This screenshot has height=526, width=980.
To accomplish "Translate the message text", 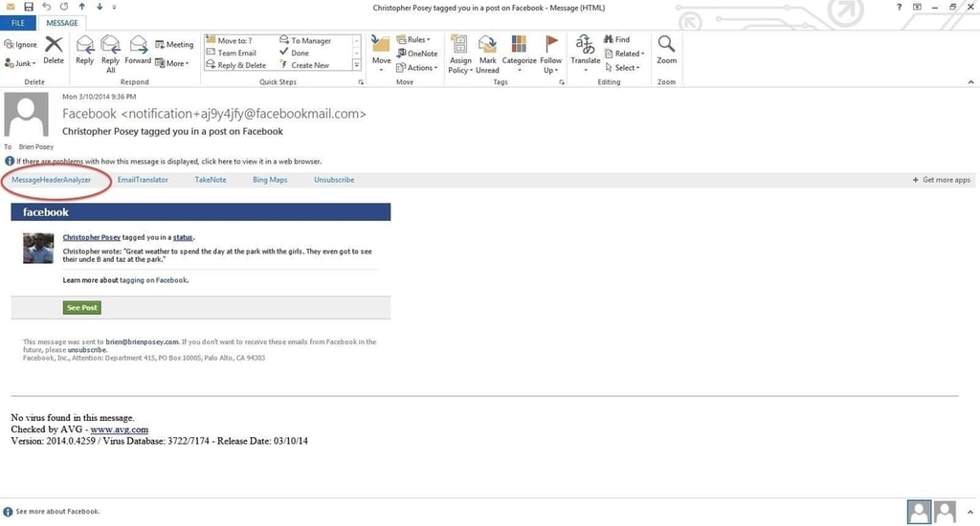I will (585, 54).
